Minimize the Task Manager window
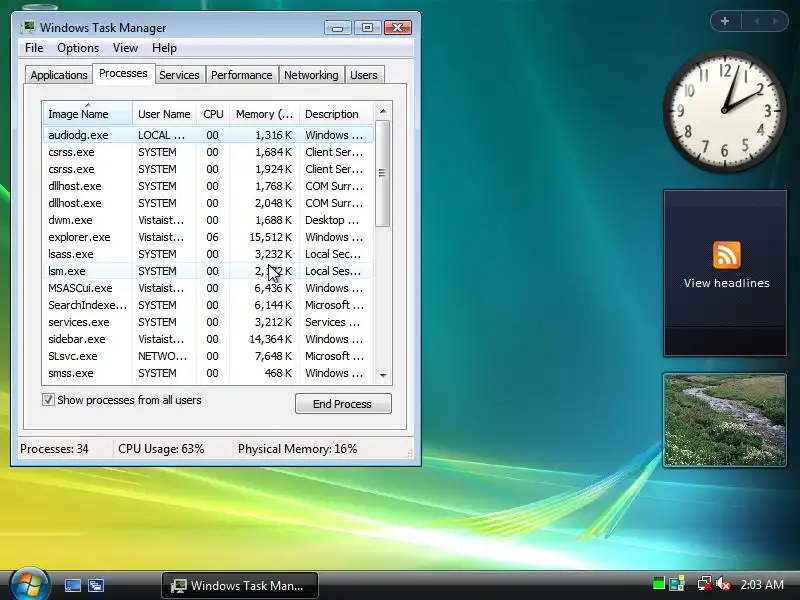 [x=338, y=28]
